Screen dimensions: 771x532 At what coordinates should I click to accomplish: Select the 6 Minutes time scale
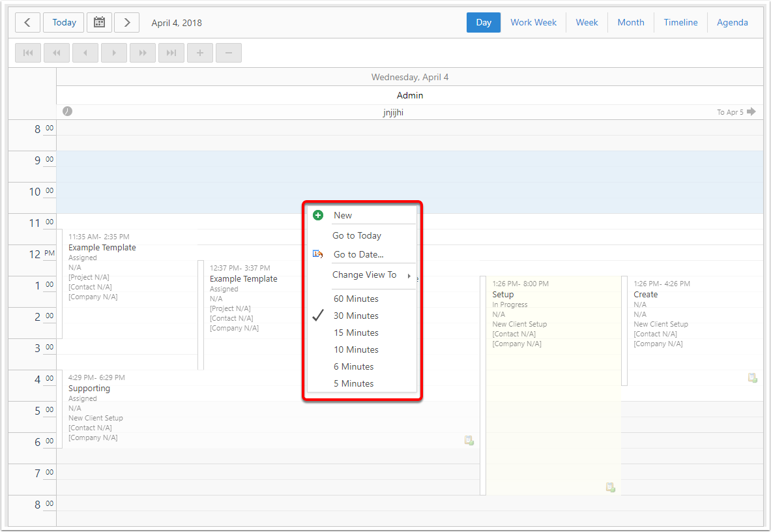coord(362,366)
